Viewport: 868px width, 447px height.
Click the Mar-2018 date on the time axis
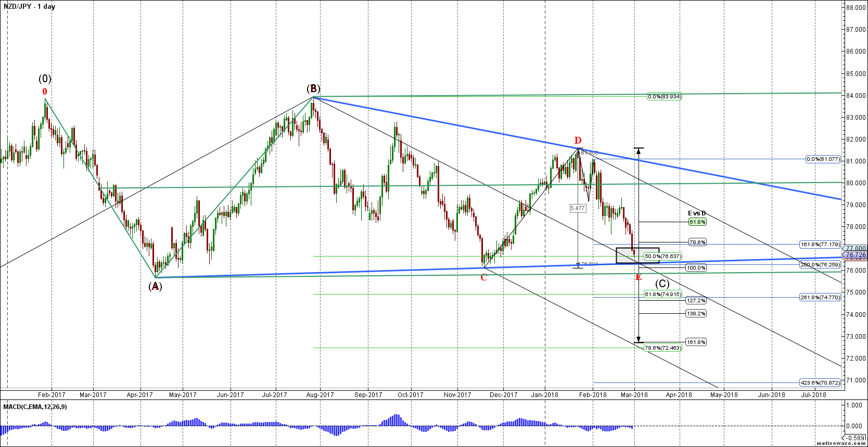pyautogui.click(x=634, y=394)
